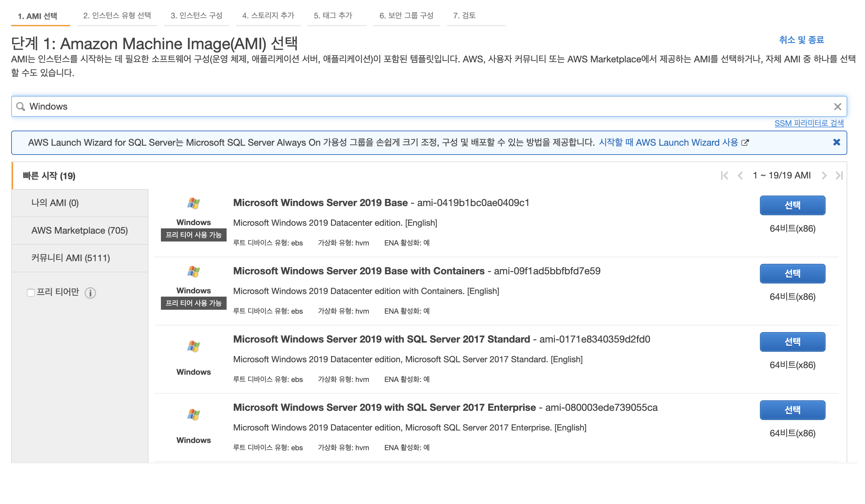Click description Microsoft Windows 2019 Datacenter edition. [English]
865x504 pixels.
[335, 223]
